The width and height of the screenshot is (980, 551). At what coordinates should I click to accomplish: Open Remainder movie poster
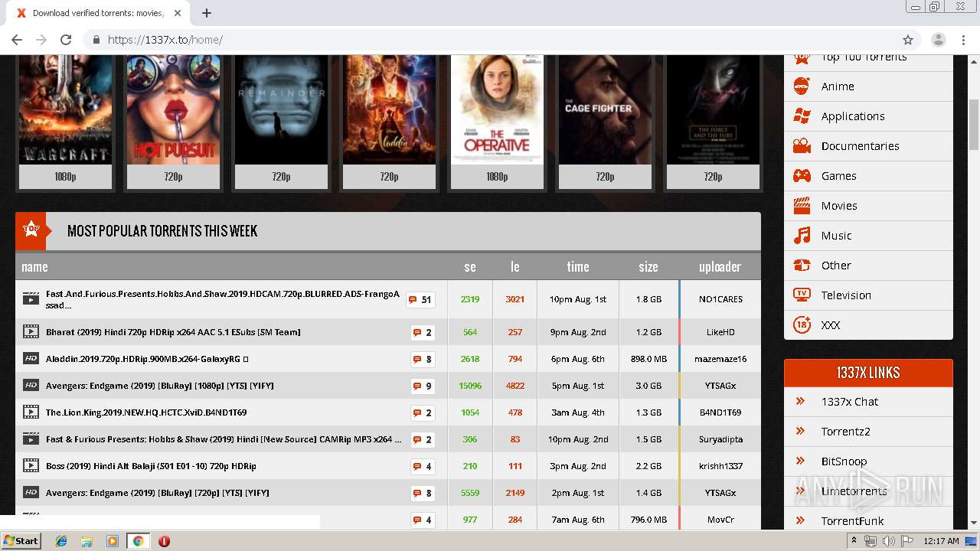point(281,109)
